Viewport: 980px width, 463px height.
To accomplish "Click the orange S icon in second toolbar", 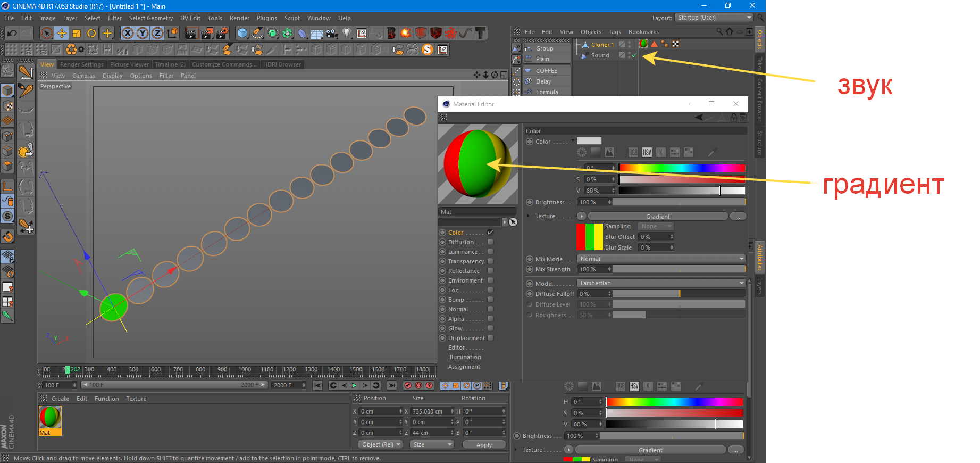I will pos(428,49).
